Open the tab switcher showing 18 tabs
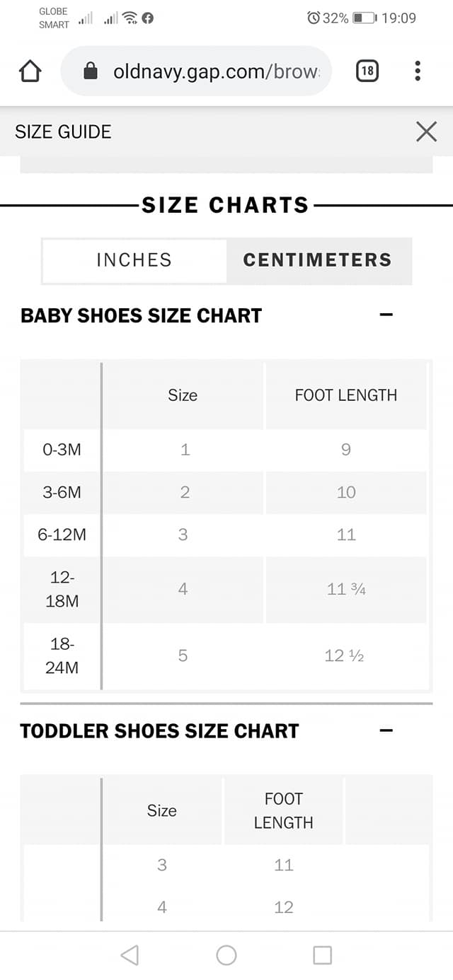Viewport: 453px width, 980px height. 367,71
